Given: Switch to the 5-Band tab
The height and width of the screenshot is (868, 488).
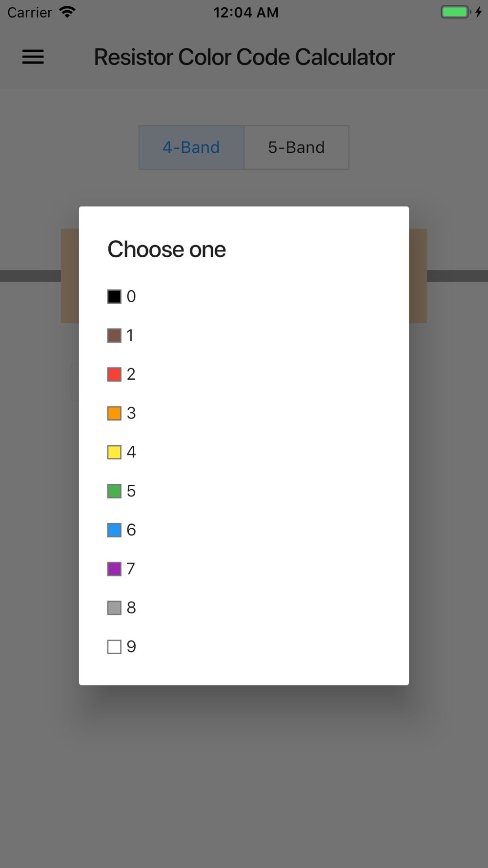Looking at the screenshot, I should coord(296,147).
